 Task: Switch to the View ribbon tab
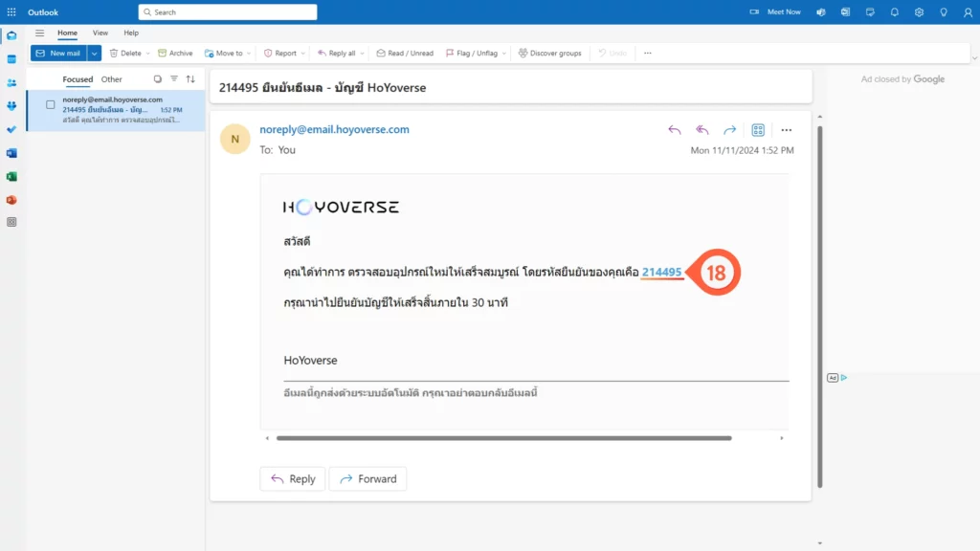pyautogui.click(x=100, y=33)
